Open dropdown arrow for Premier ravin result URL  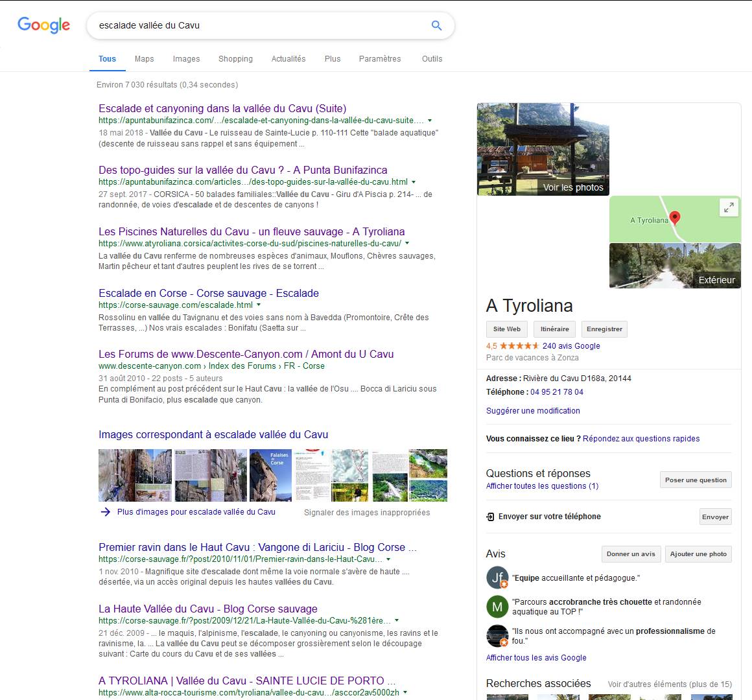388,559
